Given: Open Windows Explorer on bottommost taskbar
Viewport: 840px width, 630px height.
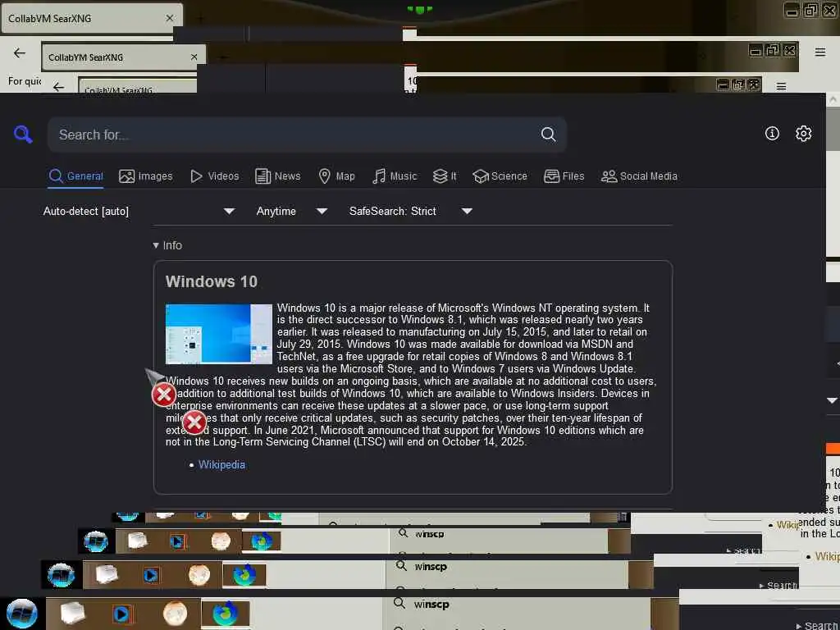Looking at the screenshot, I should [x=73, y=614].
